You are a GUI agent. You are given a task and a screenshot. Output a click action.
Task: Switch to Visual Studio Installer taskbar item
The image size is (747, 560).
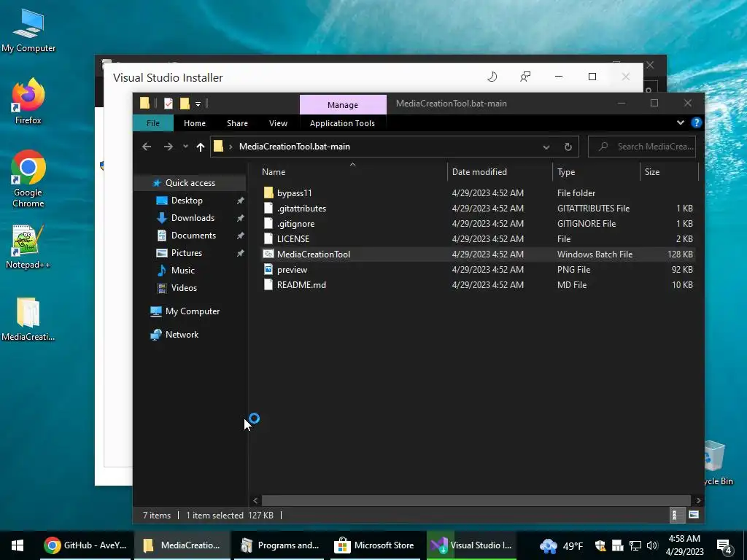[x=472, y=545]
